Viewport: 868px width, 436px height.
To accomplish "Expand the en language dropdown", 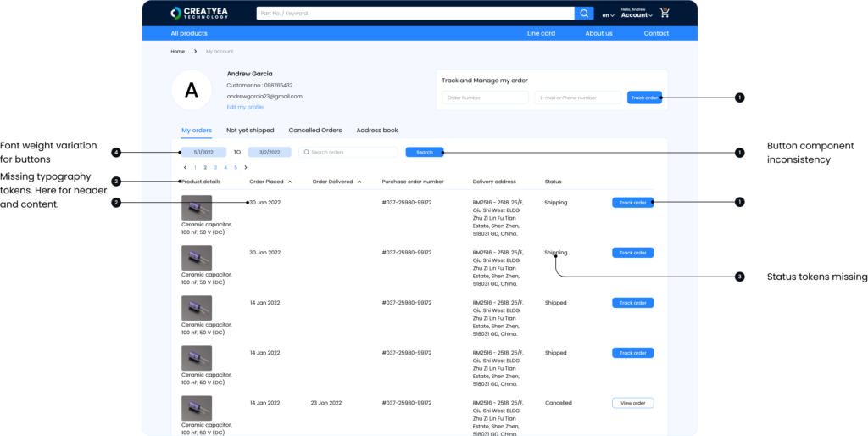I will click(608, 15).
